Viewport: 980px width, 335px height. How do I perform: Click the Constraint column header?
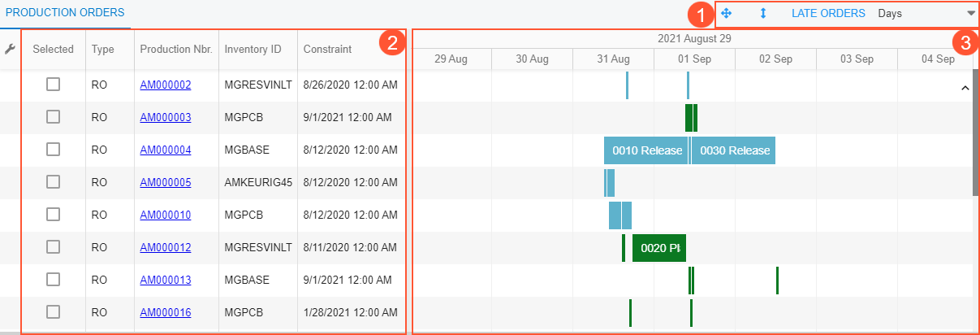click(x=327, y=49)
